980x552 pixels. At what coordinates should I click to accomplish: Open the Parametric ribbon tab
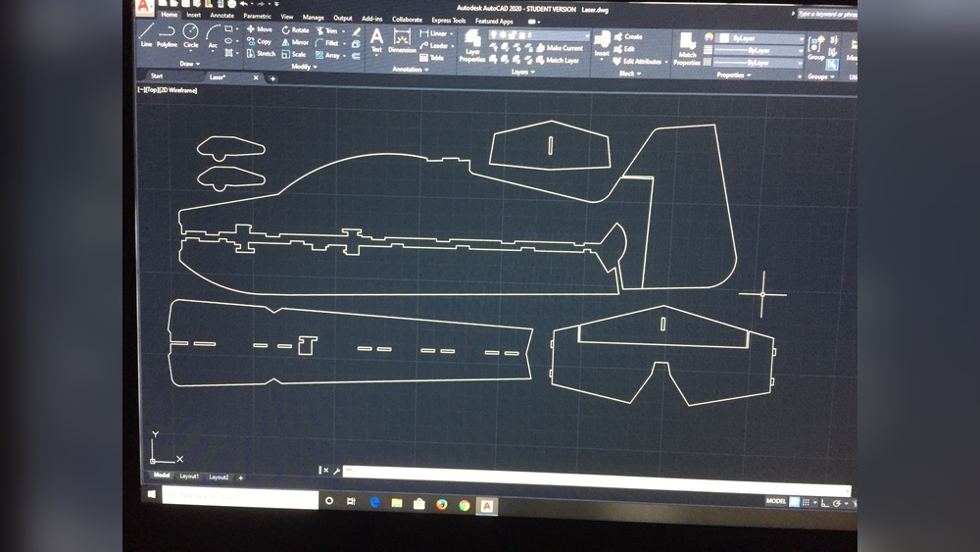tap(257, 17)
